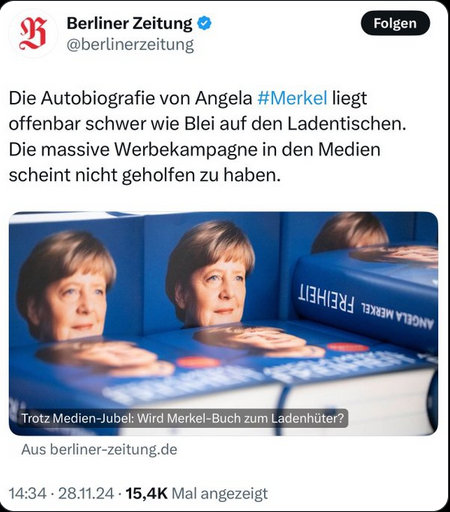
Task: Click the 15,4K view count
Action: pyautogui.click(x=146, y=494)
